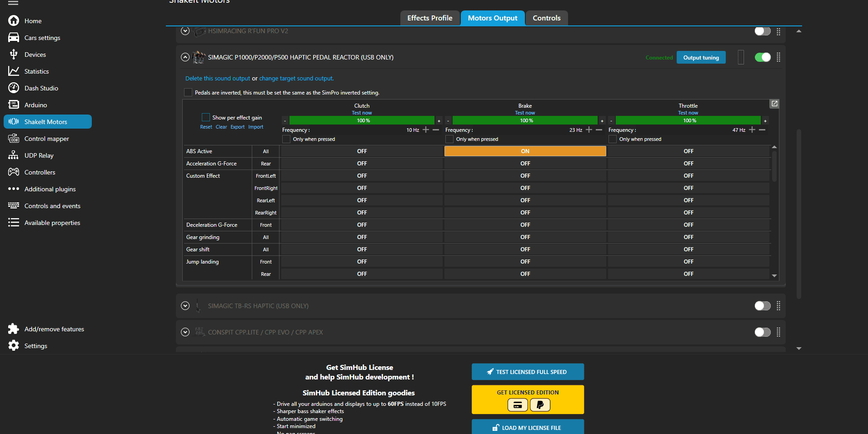Select the UDP Relay icon
868x434 pixels.
14,155
